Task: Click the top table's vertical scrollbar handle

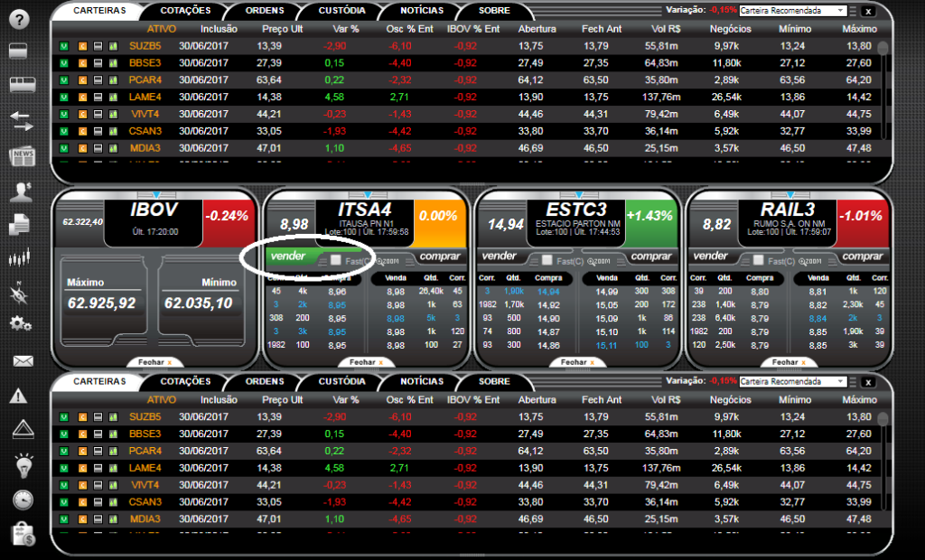Action: pos(883,48)
